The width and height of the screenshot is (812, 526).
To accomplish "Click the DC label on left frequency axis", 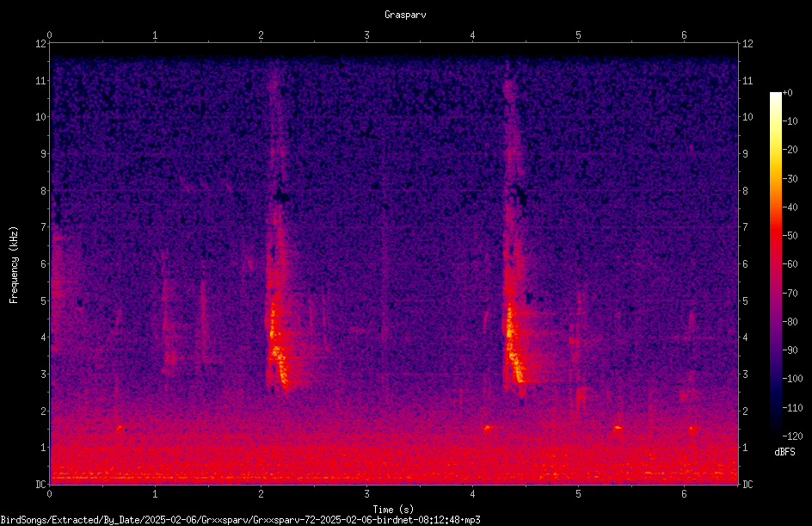I will click(x=41, y=484).
